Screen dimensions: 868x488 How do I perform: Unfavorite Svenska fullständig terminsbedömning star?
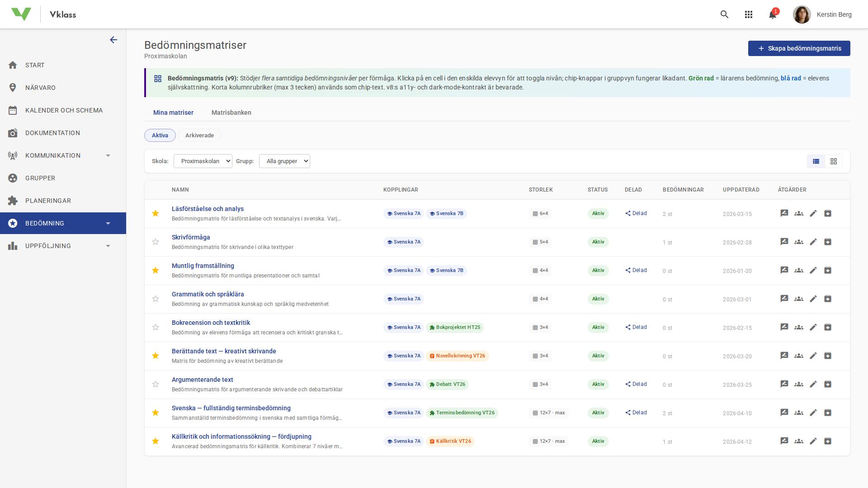tap(156, 413)
